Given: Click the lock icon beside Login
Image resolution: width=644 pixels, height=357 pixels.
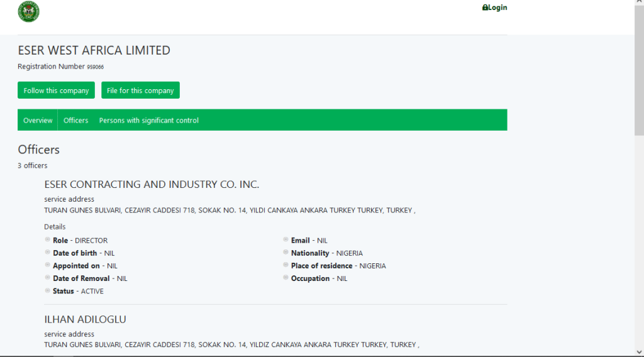Looking at the screenshot, I should [485, 8].
